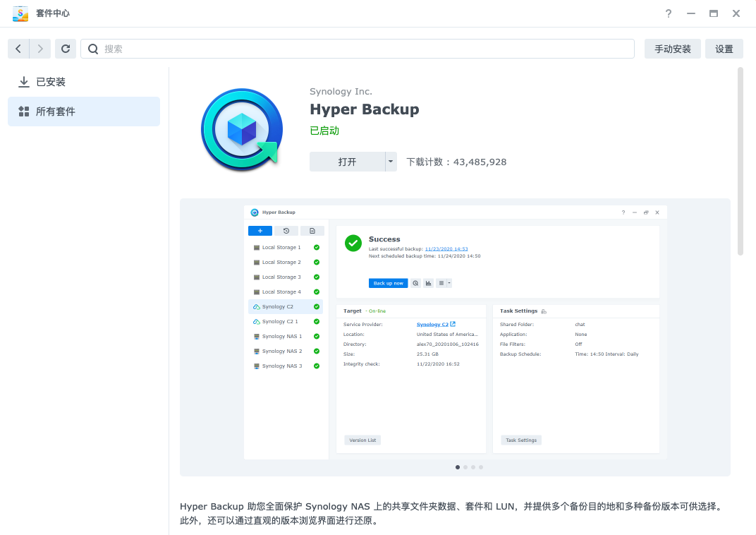Go forward with the right arrow button
The image size is (756, 535).
(40, 49)
